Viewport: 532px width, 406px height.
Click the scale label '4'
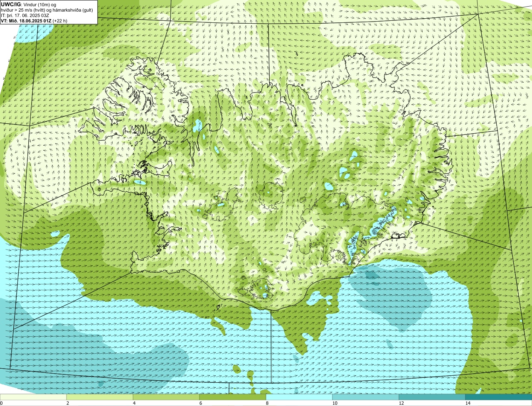tap(134, 403)
